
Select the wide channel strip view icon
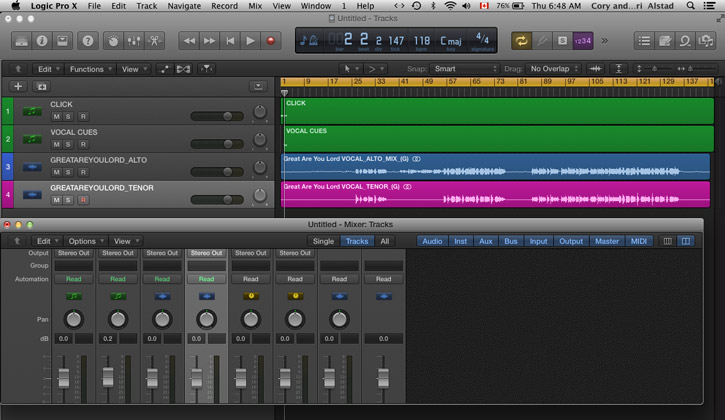click(686, 241)
